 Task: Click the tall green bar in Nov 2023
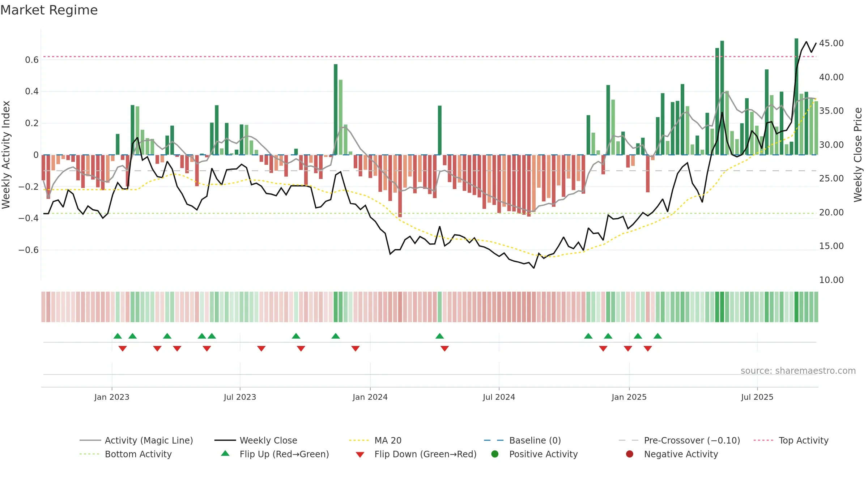(336, 109)
